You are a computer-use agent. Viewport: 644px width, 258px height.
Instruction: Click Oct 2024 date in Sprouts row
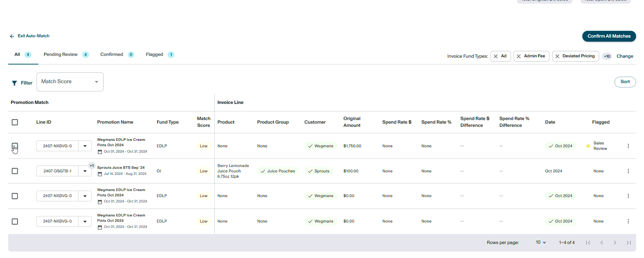click(554, 171)
